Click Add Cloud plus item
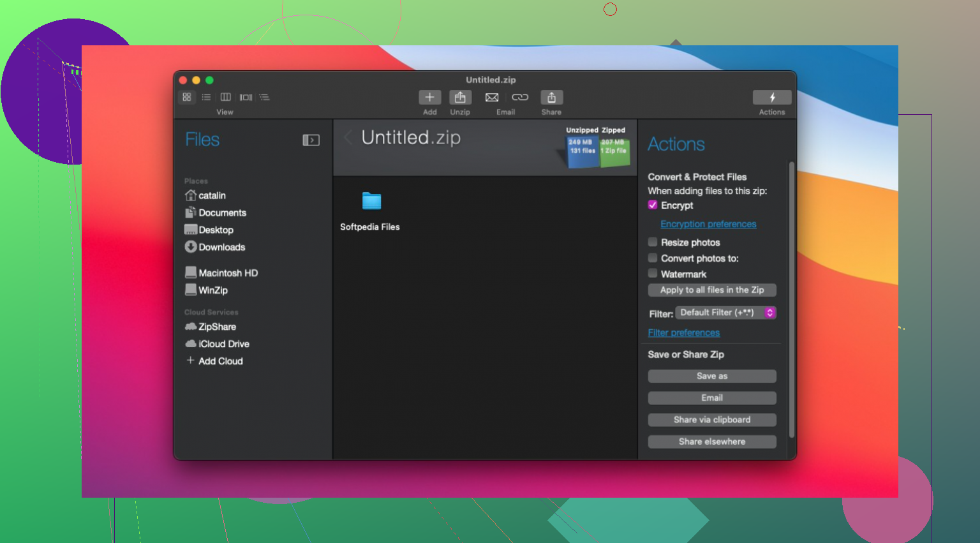Viewport: 980px width, 543px height. 214,361
